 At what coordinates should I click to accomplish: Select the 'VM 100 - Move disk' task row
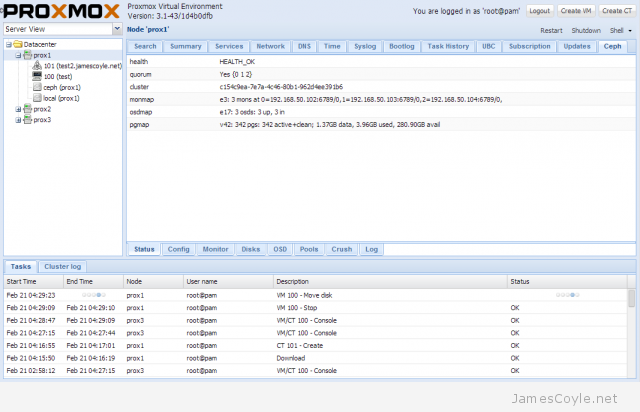click(316, 295)
